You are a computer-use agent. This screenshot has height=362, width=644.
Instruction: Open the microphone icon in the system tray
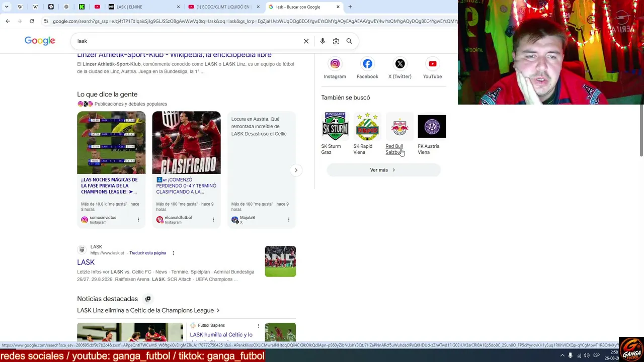[x=570, y=355]
